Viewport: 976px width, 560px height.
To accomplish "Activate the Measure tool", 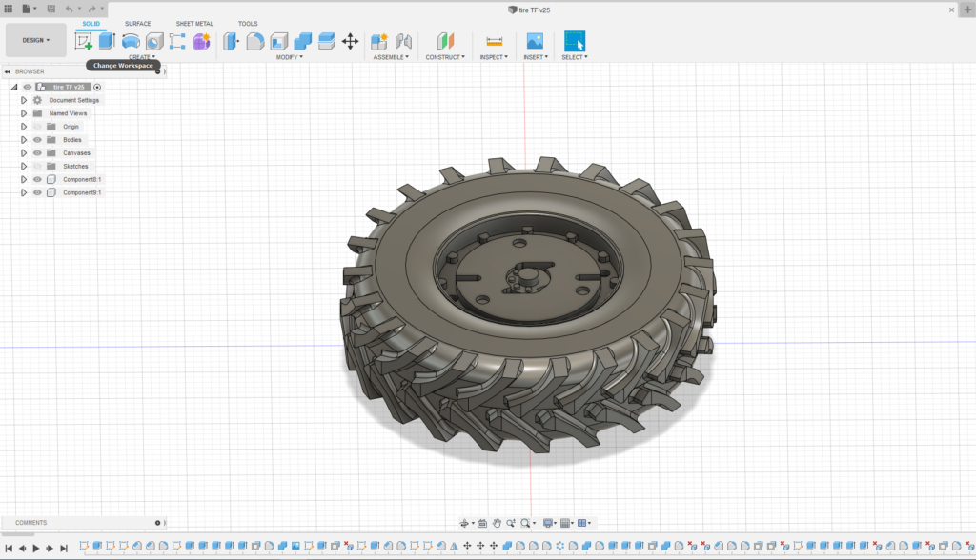I will pyautogui.click(x=495, y=41).
